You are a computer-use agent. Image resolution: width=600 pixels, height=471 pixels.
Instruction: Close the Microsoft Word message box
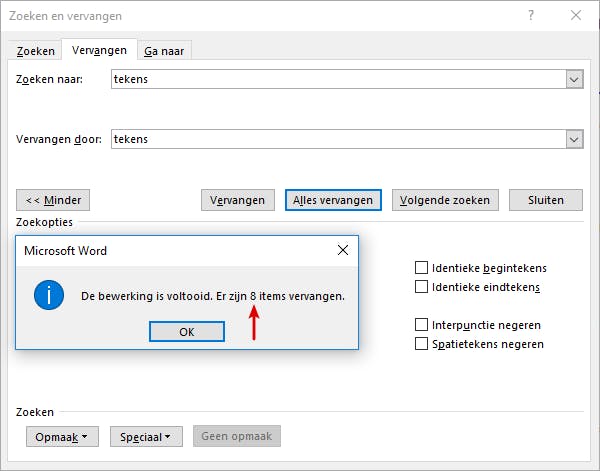[342, 250]
